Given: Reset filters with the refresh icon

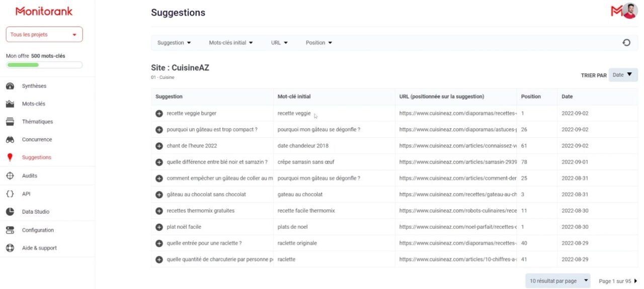Looking at the screenshot, I should pyautogui.click(x=626, y=43).
